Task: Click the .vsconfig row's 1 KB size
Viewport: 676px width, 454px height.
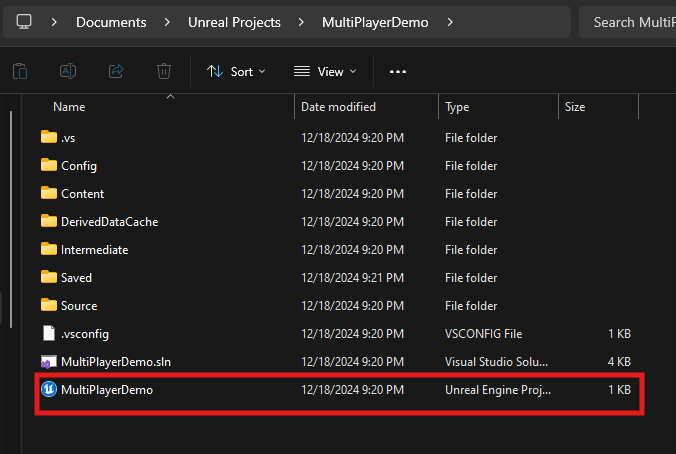Action: point(619,334)
